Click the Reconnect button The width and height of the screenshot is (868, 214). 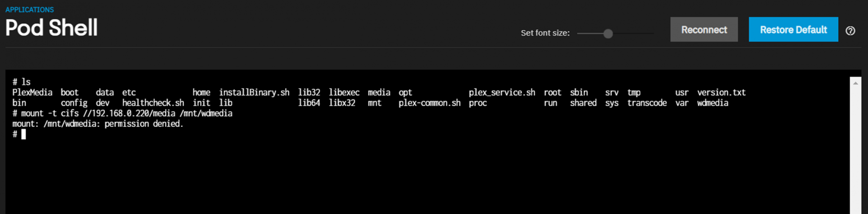pos(704,30)
